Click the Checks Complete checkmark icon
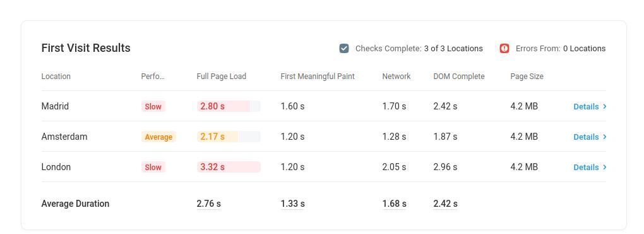The height and width of the screenshot is (234, 644). [x=343, y=49]
